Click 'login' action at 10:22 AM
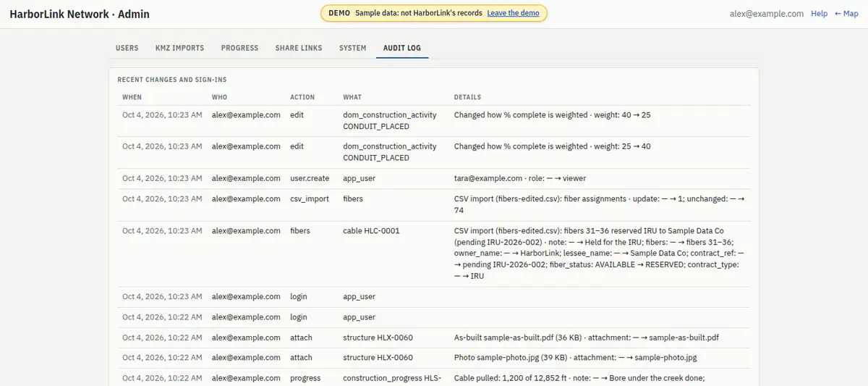 tap(299, 317)
